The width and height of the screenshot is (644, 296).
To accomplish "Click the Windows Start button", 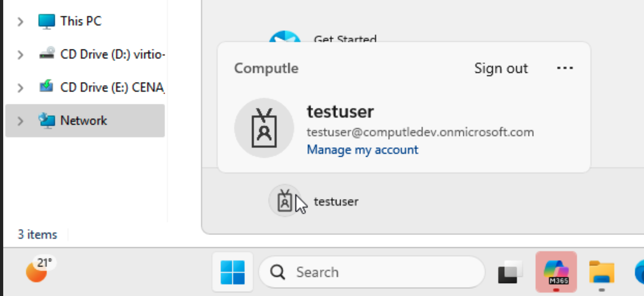I will coord(232,272).
